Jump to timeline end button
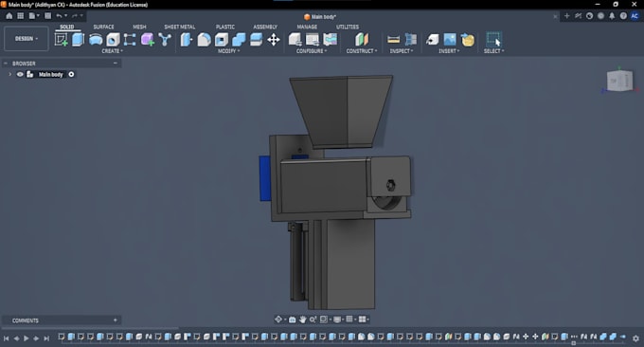The width and height of the screenshot is (644, 347). [46, 338]
